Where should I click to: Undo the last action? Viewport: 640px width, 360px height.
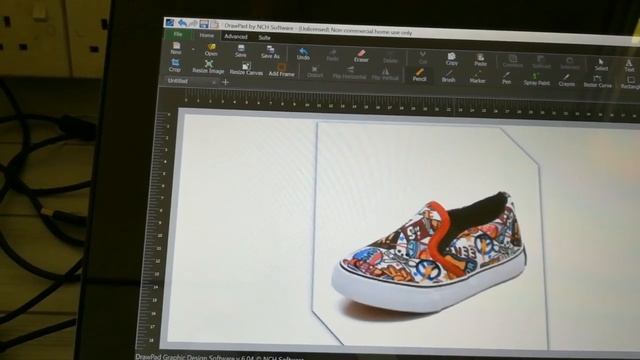(x=303, y=54)
